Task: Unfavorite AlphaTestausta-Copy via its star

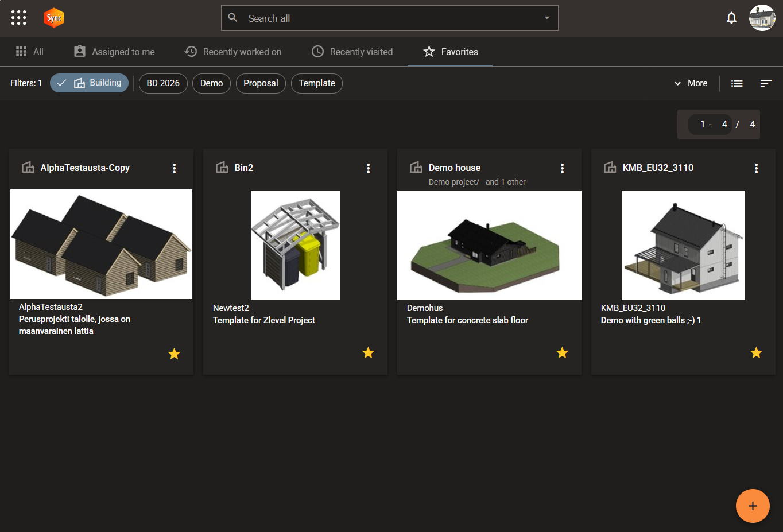Action: tap(174, 354)
